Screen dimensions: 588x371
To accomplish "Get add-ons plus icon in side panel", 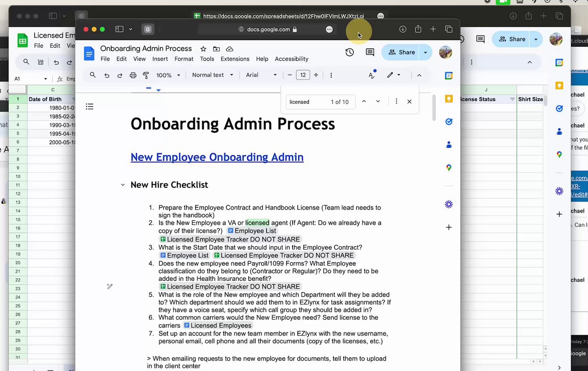I will pos(449,227).
